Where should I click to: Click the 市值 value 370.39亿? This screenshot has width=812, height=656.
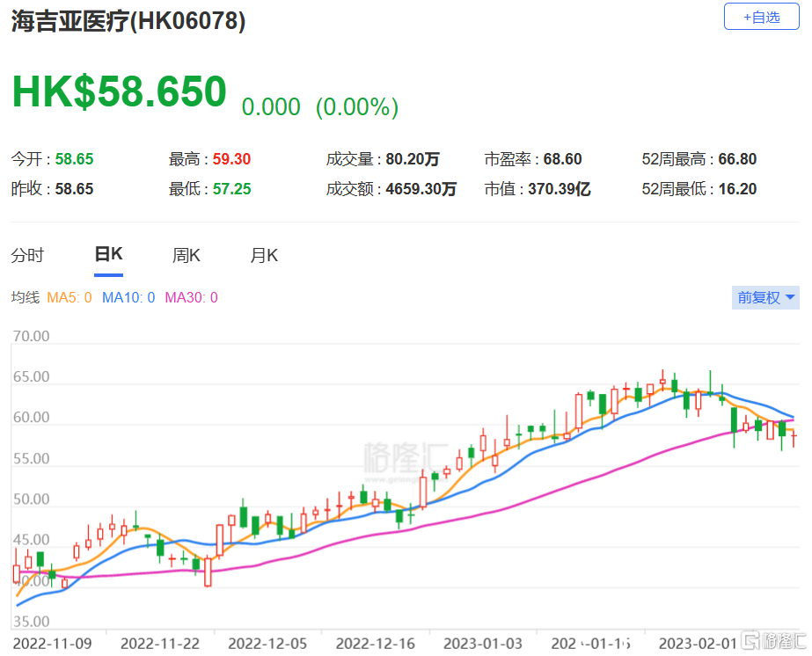click(x=560, y=189)
